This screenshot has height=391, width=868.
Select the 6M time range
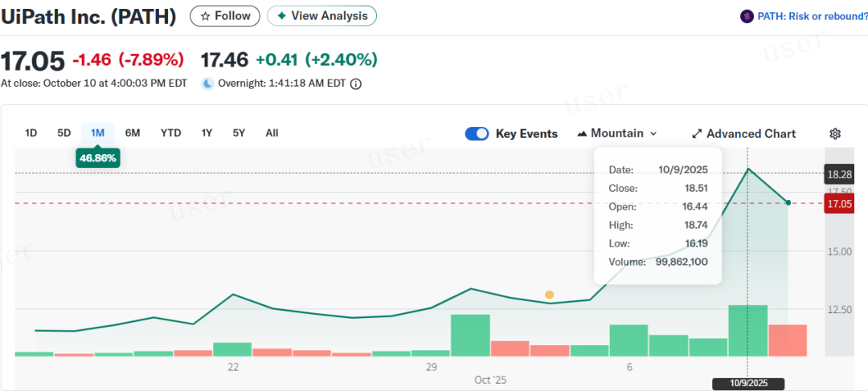pos(133,133)
